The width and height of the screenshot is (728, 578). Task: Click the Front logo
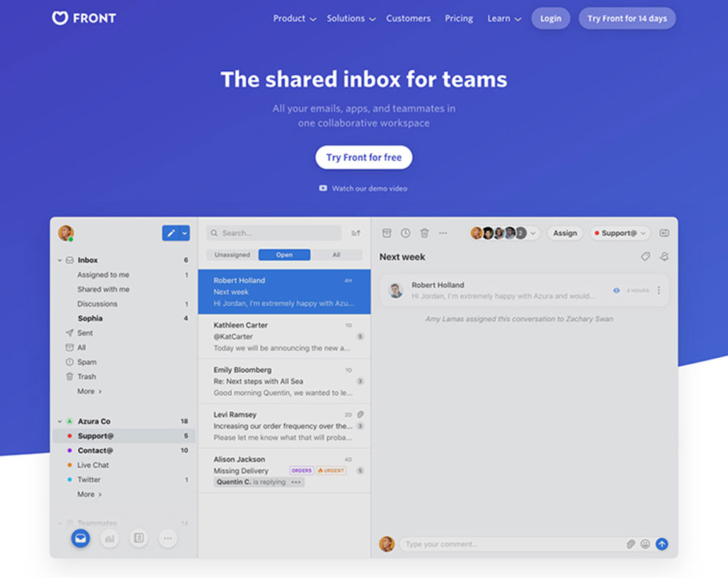tap(84, 18)
